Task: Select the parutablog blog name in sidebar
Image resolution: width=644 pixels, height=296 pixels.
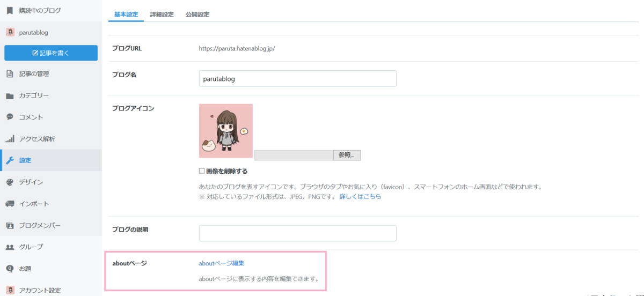Action: [33, 33]
